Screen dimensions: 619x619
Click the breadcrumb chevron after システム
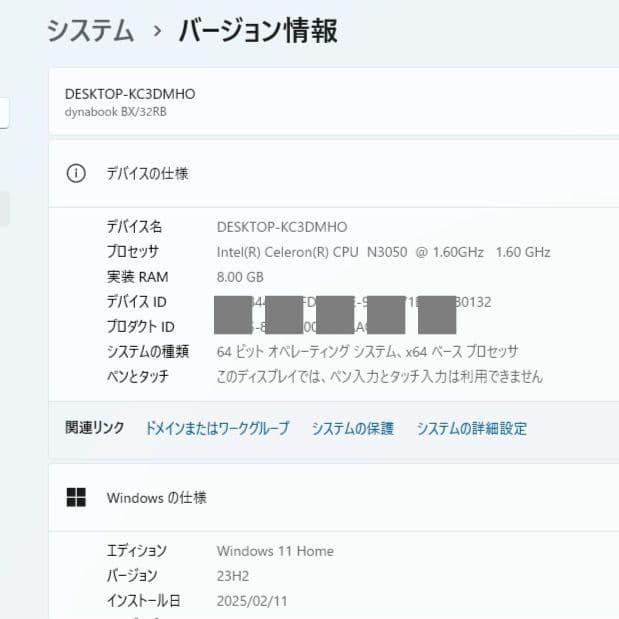coord(157,31)
